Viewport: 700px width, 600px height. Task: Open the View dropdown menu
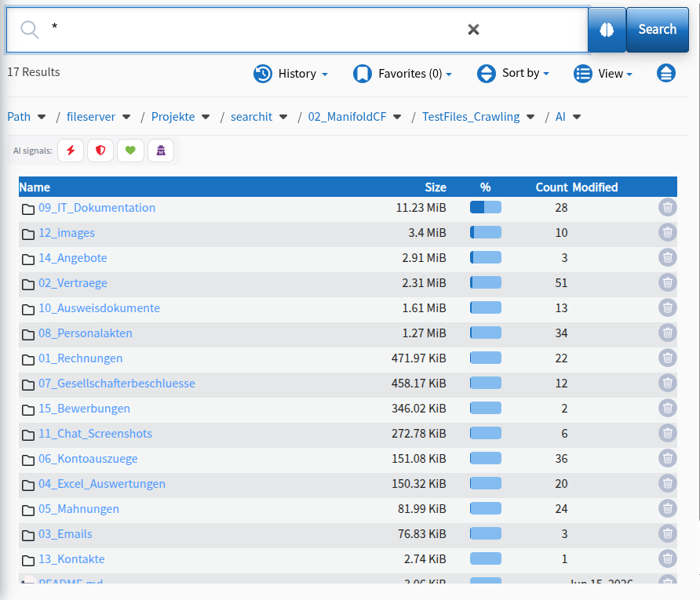(603, 74)
